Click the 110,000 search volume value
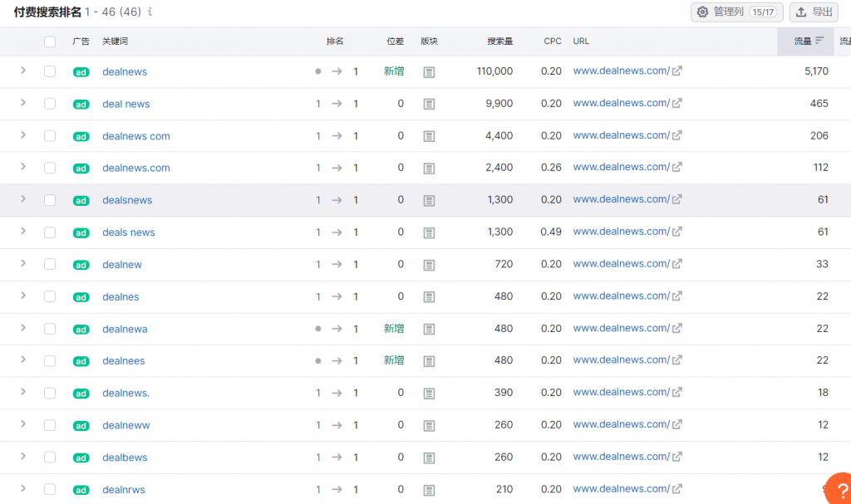Image resolution: width=851 pixels, height=504 pixels. point(494,71)
